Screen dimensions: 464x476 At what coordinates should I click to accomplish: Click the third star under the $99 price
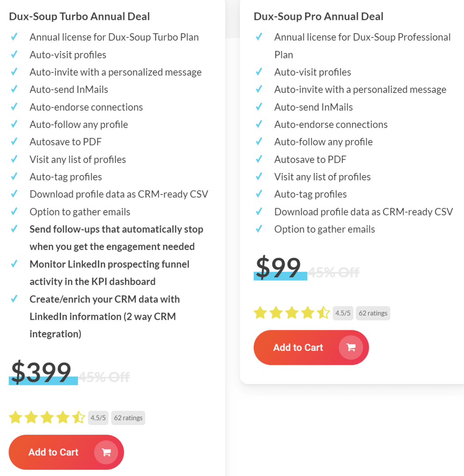pyautogui.click(x=292, y=313)
